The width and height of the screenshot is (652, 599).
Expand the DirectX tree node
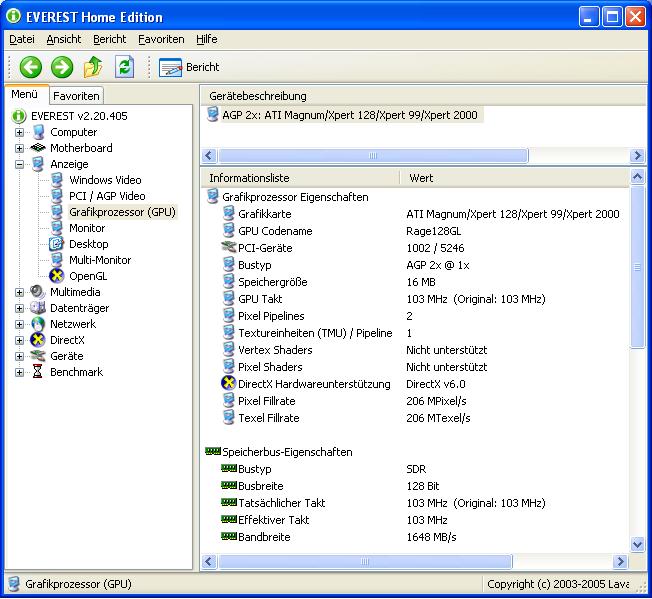(19, 340)
